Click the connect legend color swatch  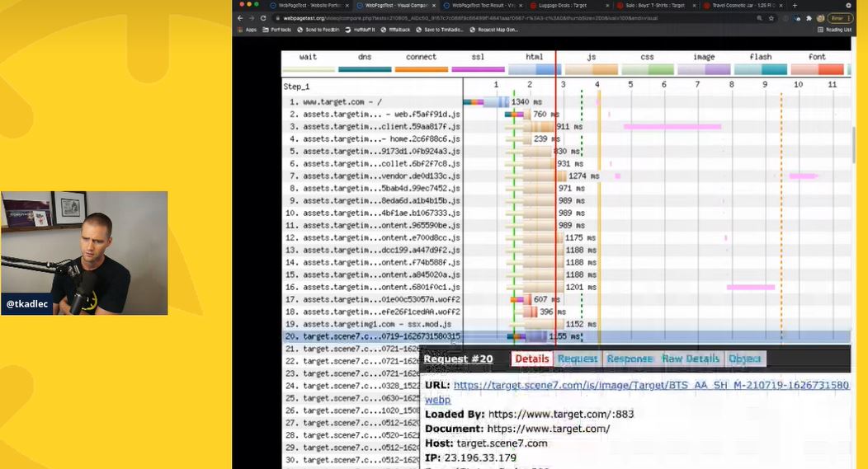(422, 70)
